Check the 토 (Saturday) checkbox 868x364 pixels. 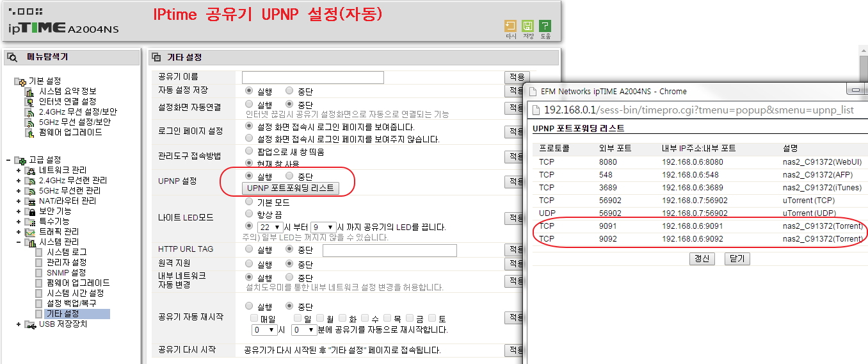click(433, 318)
